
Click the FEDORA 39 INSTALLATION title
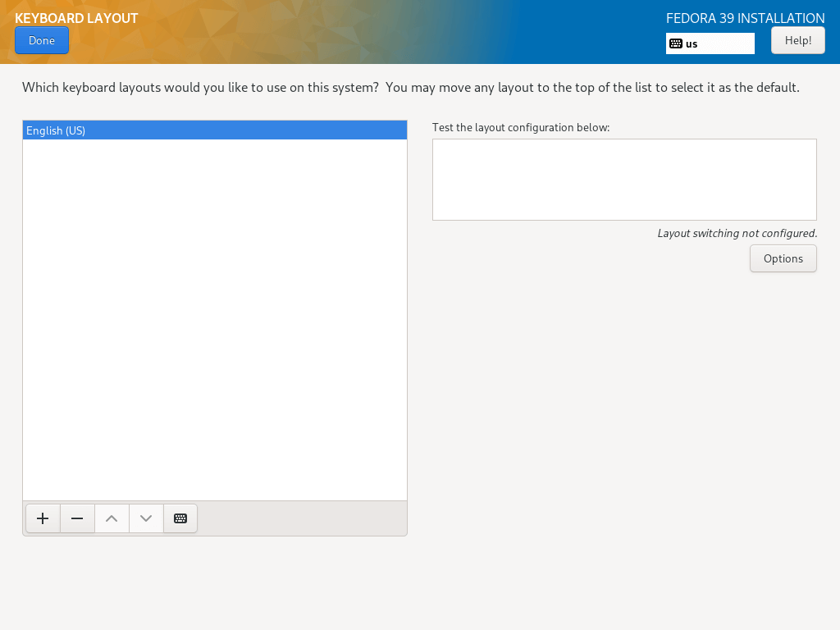pyautogui.click(x=745, y=18)
